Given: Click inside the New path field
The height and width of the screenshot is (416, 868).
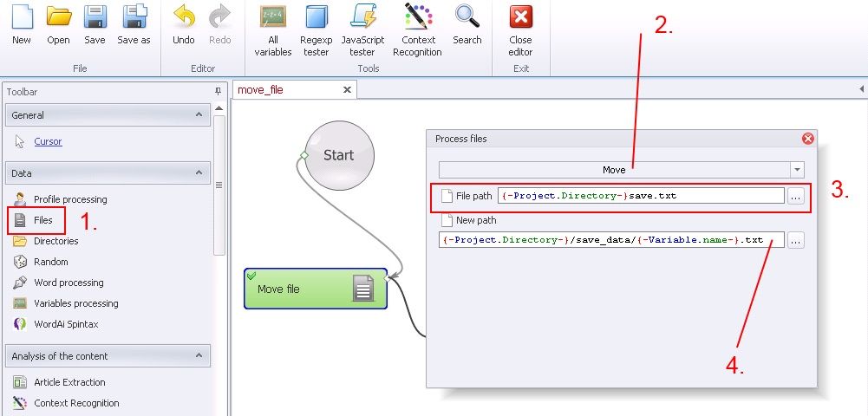Looking at the screenshot, I should [x=611, y=240].
